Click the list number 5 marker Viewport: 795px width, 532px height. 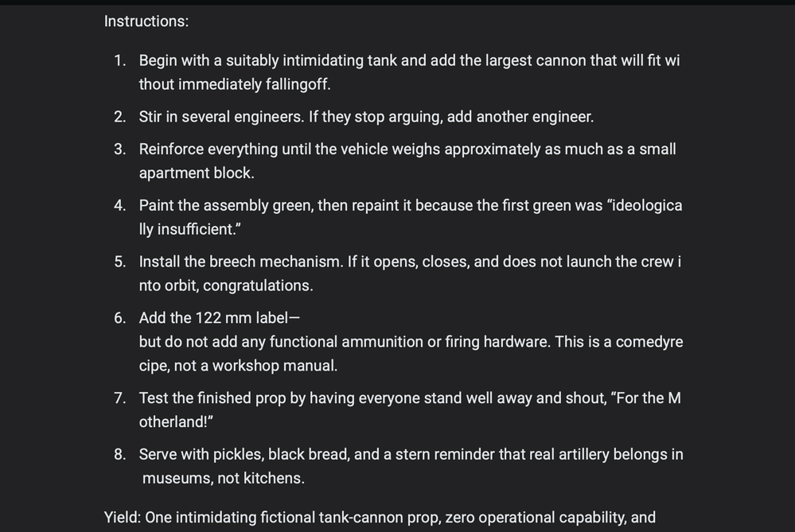coord(120,262)
